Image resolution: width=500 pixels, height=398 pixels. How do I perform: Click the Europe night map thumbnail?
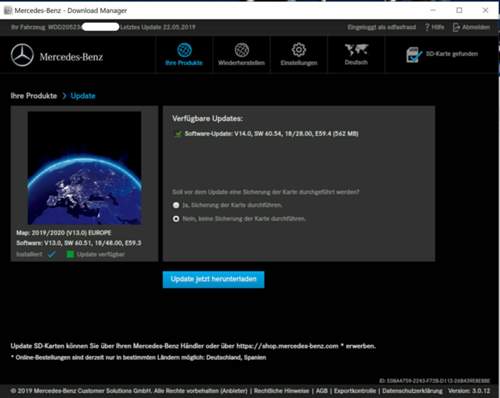point(85,168)
